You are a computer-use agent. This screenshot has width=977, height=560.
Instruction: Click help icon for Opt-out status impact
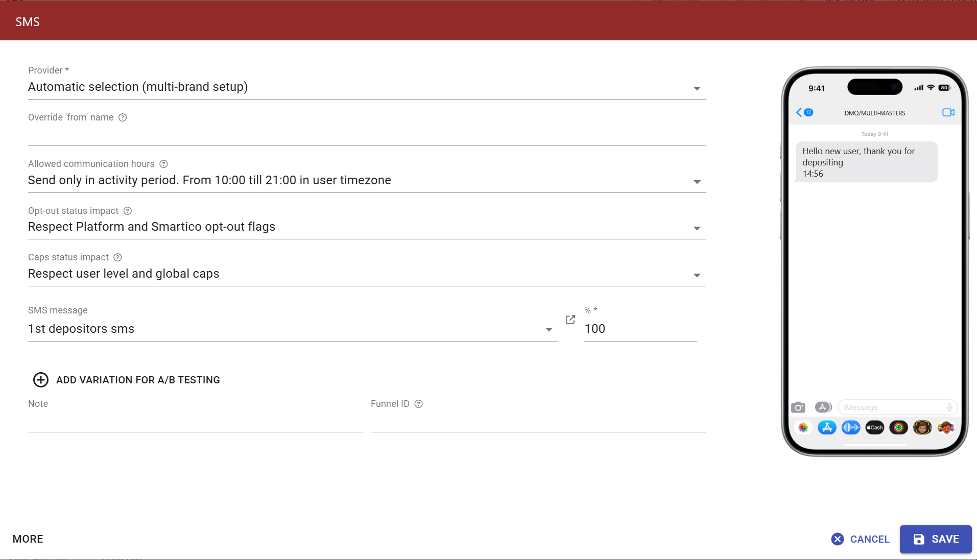coord(128,211)
